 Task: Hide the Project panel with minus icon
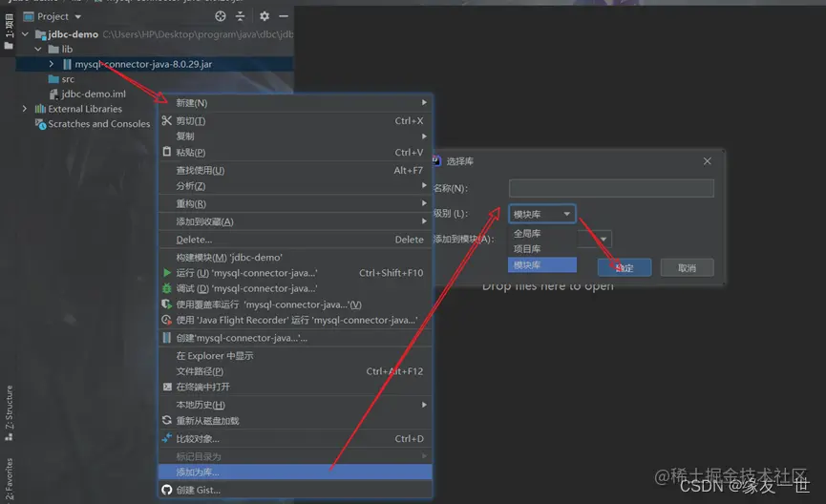[x=284, y=16]
